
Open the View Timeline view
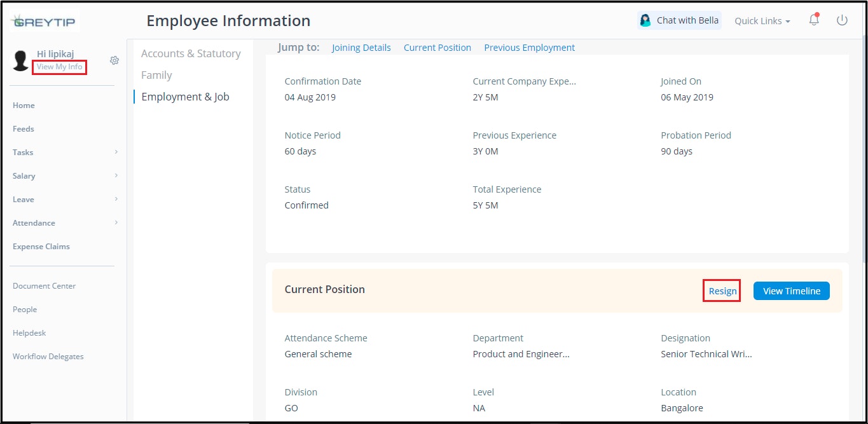[x=791, y=291]
